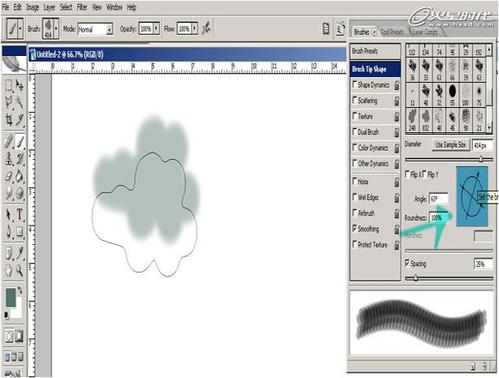Enable the Scattering checkbox
This screenshot has height=378, width=499.
355,100
